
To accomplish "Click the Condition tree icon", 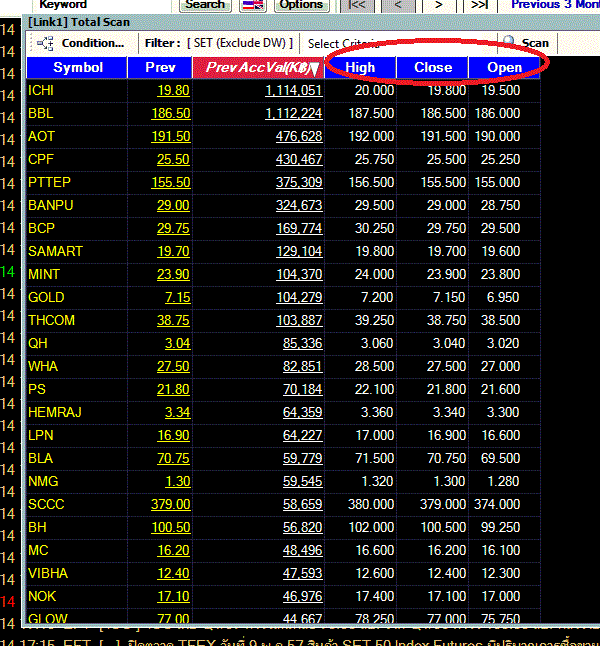I will click(x=45, y=43).
